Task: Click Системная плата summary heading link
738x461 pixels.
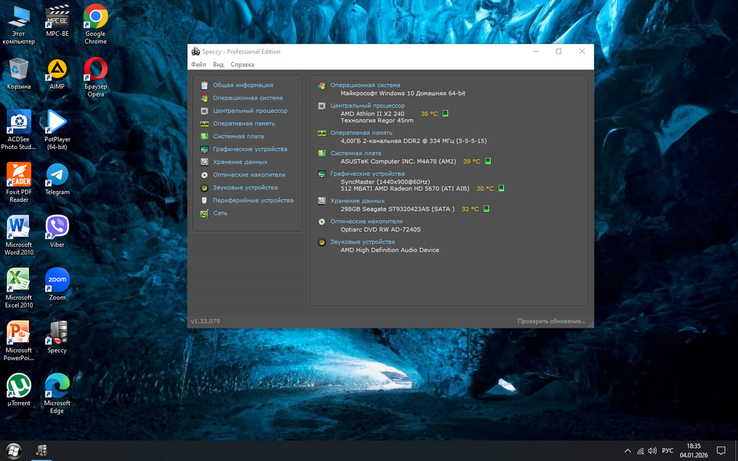Action: pyautogui.click(x=356, y=153)
